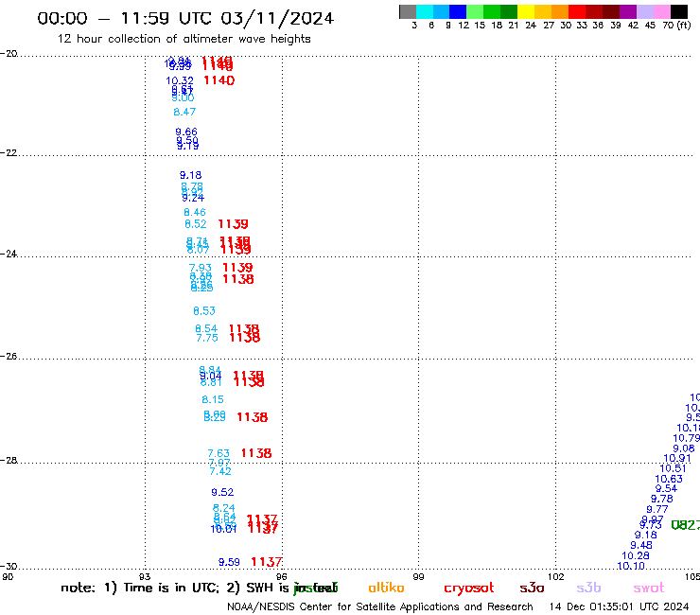700x615 pixels.
Task: Select the cyan swatch in the legend
Action: 425,11
